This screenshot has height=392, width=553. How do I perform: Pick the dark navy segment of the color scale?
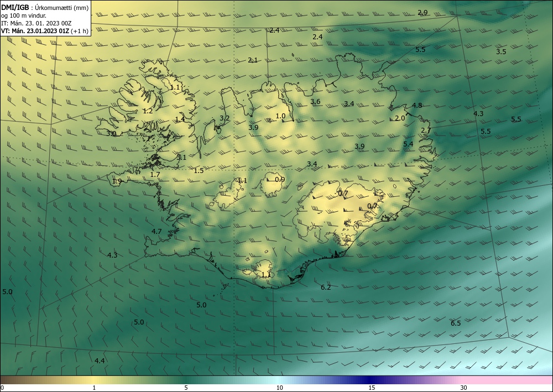coord(371,380)
